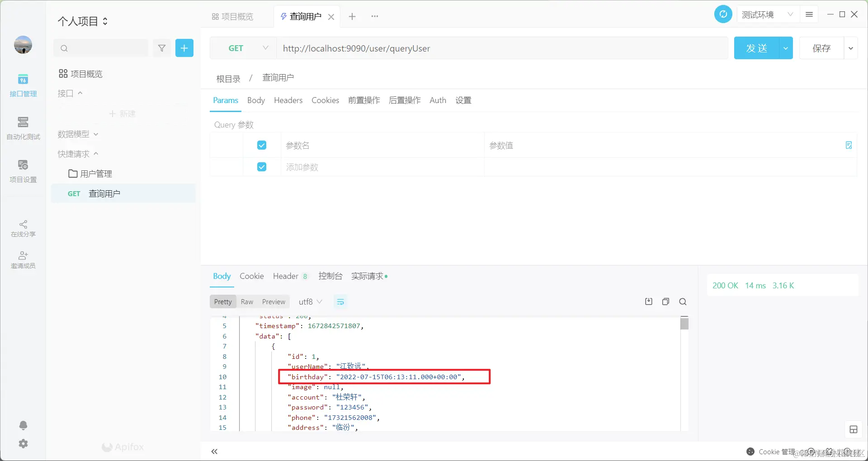Image resolution: width=868 pixels, height=461 pixels.
Task: Open the 后置操作 tab
Action: pos(405,100)
